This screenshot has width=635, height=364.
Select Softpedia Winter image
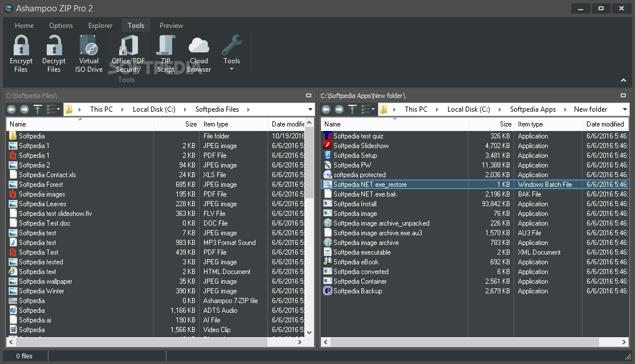pyautogui.click(x=41, y=291)
